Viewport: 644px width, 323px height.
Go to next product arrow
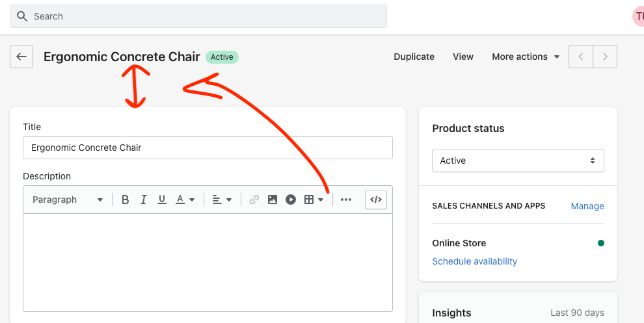tap(605, 57)
